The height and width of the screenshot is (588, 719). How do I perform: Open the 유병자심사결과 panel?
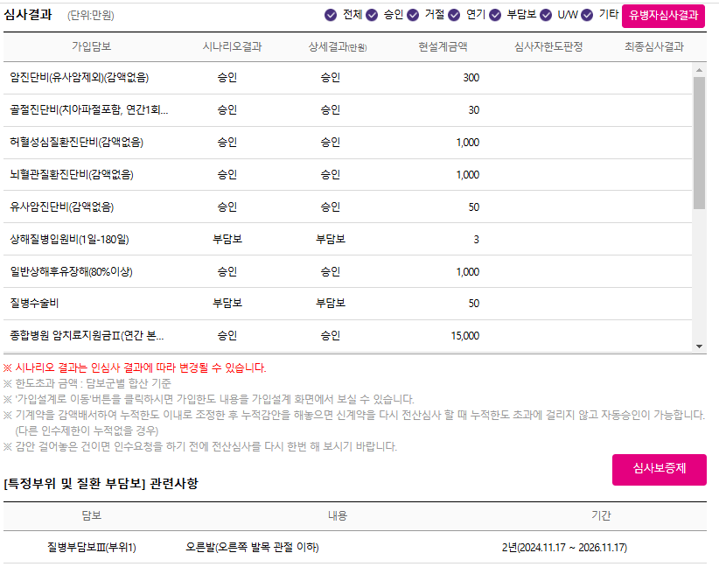coord(665,15)
